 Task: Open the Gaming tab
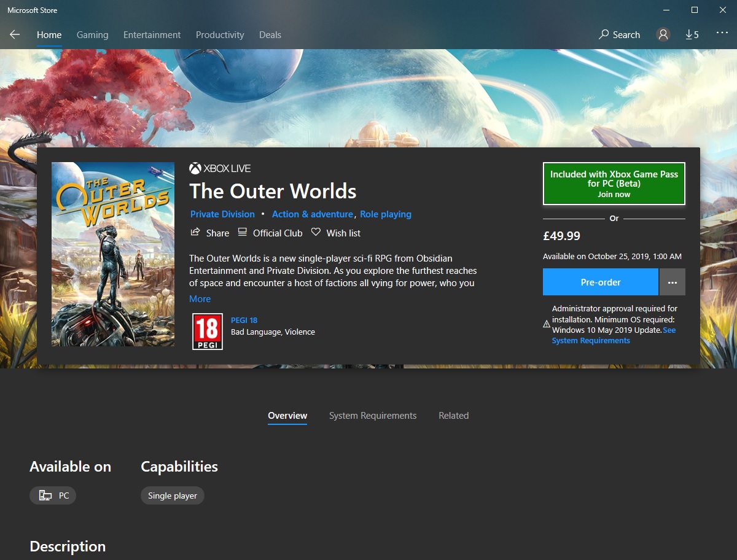92,35
